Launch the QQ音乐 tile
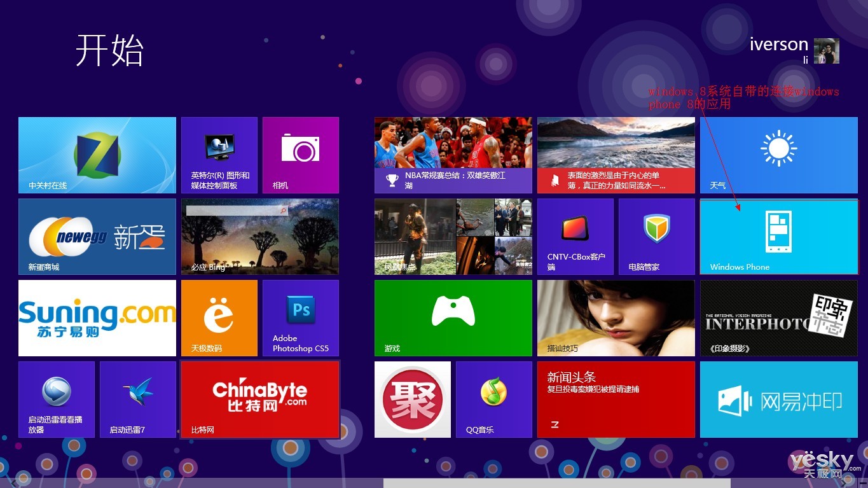The width and height of the screenshot is (868, 488). [494, 400]
